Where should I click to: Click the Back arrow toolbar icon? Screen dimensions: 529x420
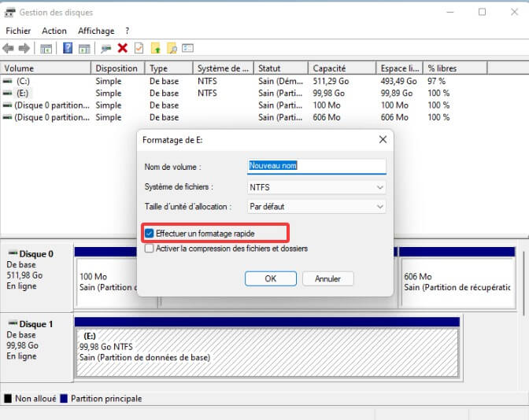(8, 49)
